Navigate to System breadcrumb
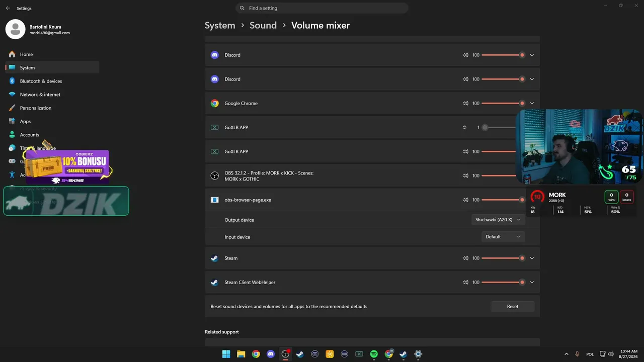The height and width of the screenshot is (362, 644). pos(220,25)
